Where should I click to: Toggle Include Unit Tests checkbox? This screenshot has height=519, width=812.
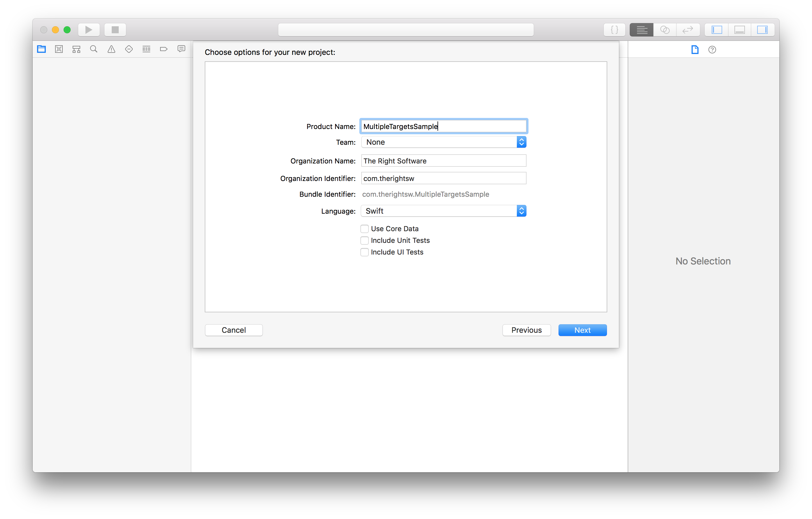[363, 240]
